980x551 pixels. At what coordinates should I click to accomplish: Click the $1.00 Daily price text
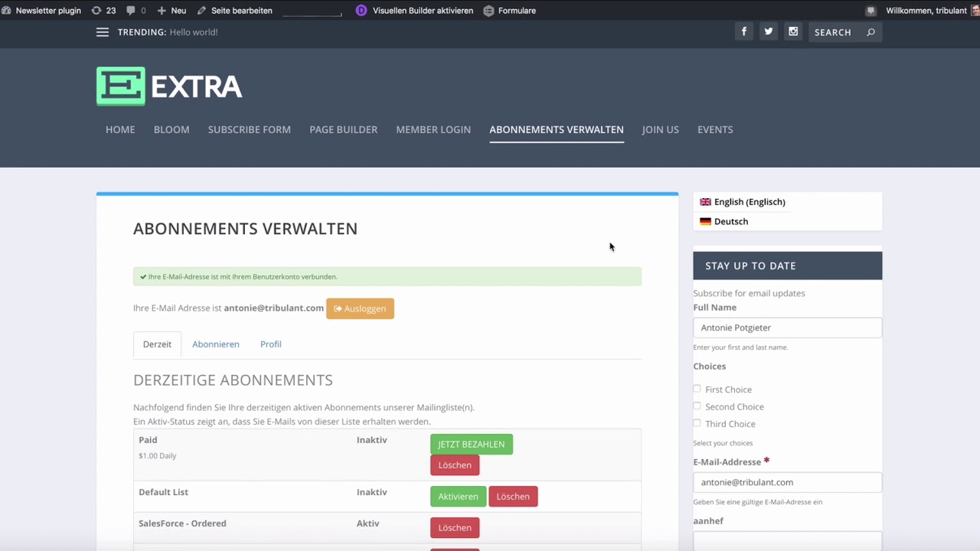point(158,455)
